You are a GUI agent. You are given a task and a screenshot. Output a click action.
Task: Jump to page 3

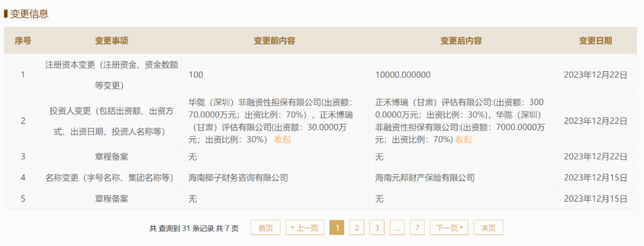click(377, 227)
